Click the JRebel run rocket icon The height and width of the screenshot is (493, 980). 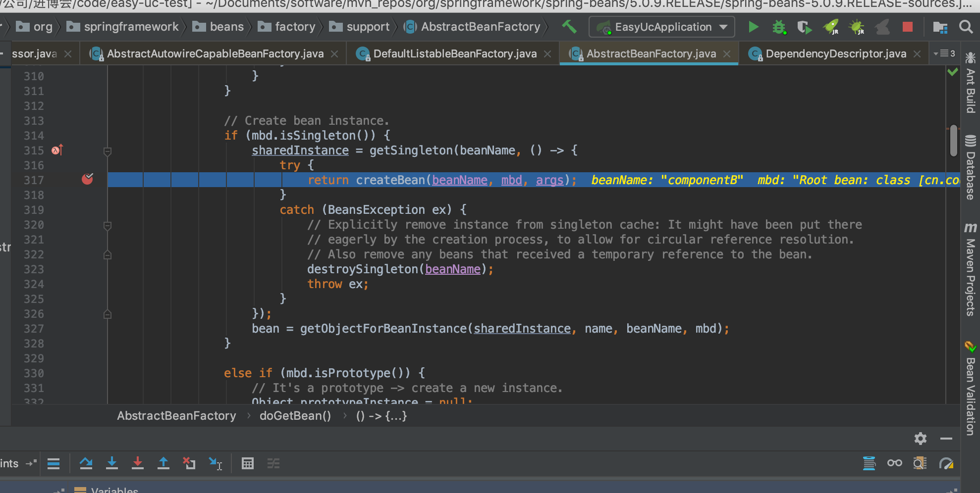point(831,27)
